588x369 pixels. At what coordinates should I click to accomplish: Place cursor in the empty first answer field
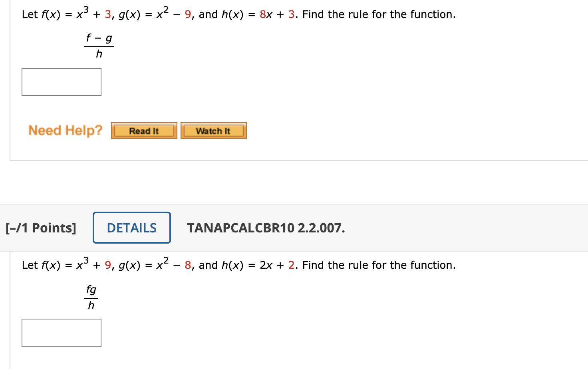(61, 82)
